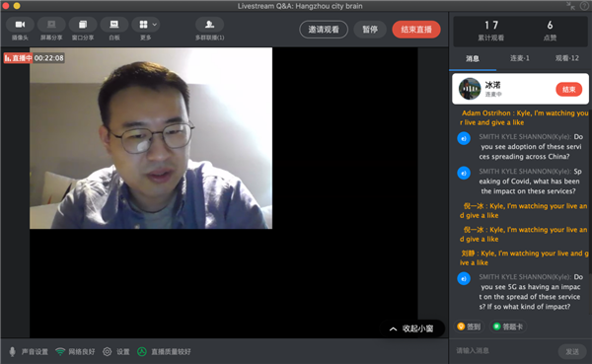Open the 答题卡 answer card feature
This screenshot has height=364, width=592.
click(508, 327)
